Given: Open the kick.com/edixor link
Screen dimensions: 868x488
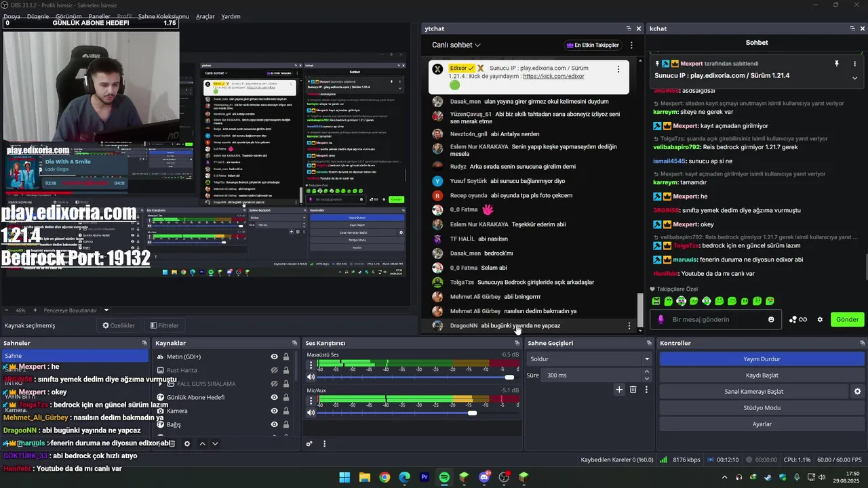Looking at the screenshot, I should (x=553, y=77).
